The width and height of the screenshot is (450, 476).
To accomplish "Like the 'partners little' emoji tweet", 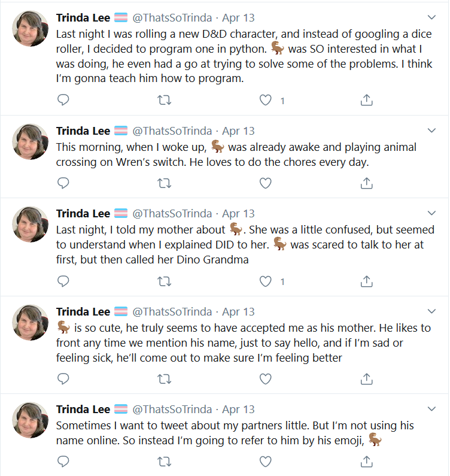I will pyautogui.click(x=266, y=462).
